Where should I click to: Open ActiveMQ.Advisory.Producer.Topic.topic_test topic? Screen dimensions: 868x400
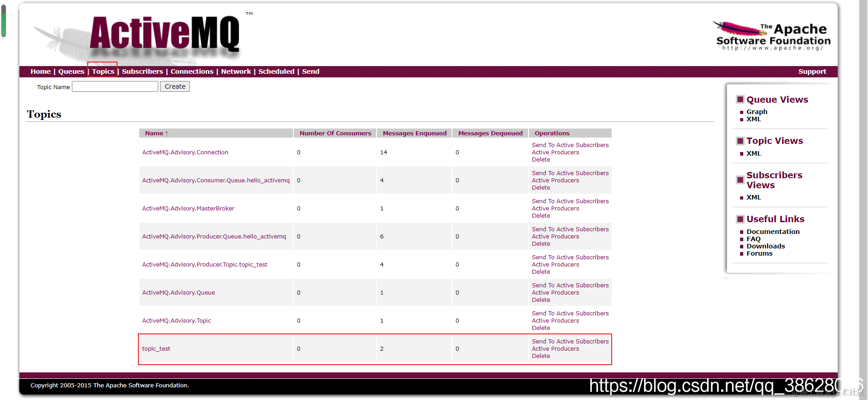204,265
